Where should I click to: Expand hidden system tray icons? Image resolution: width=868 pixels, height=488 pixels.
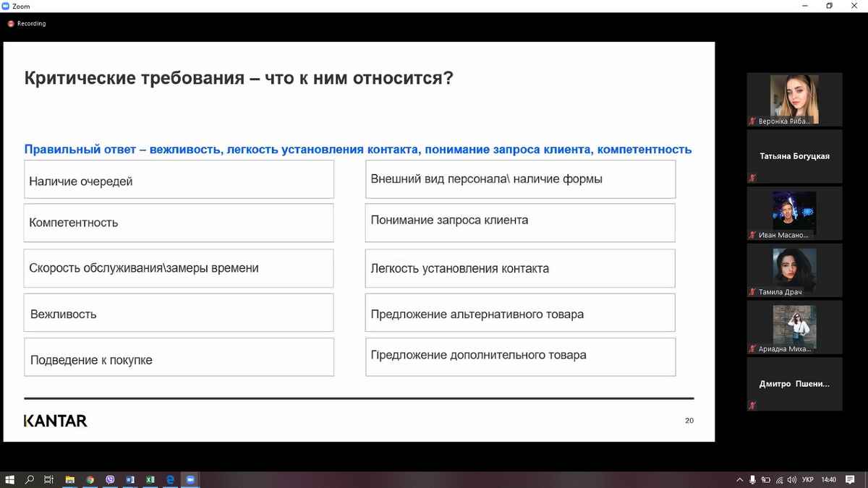point(739,479)
